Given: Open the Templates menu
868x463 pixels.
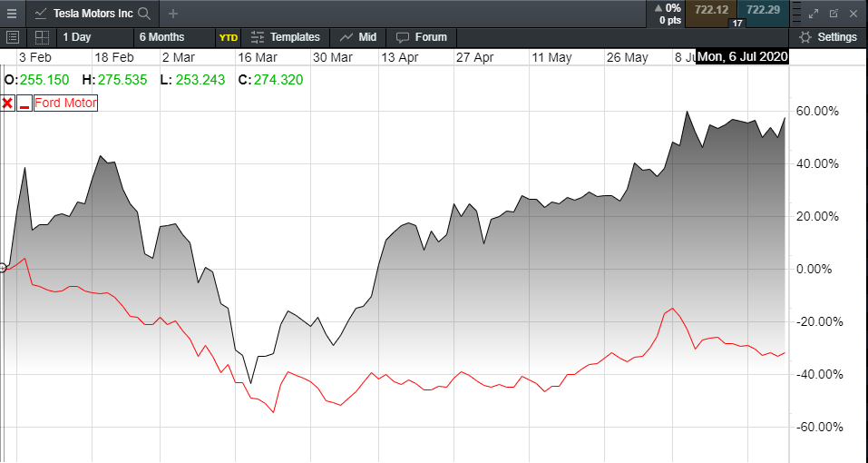Looking at the screenshot, I should (285, 37).
